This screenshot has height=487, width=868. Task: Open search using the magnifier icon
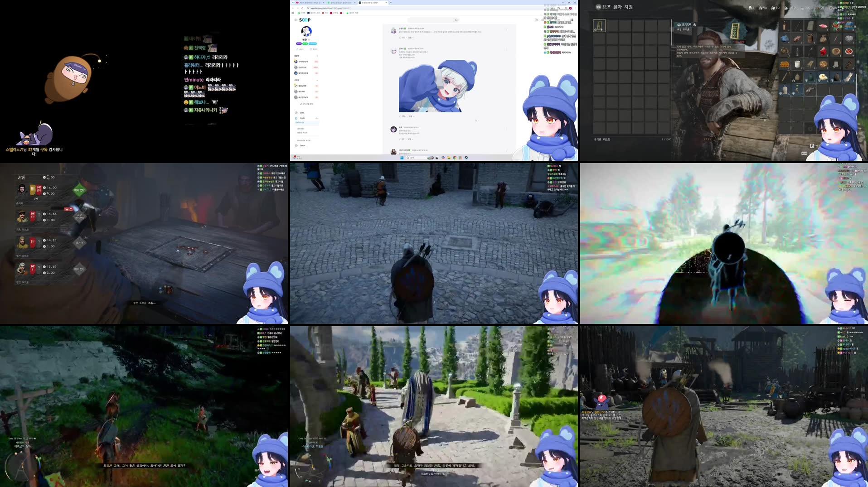coord(456,20)
